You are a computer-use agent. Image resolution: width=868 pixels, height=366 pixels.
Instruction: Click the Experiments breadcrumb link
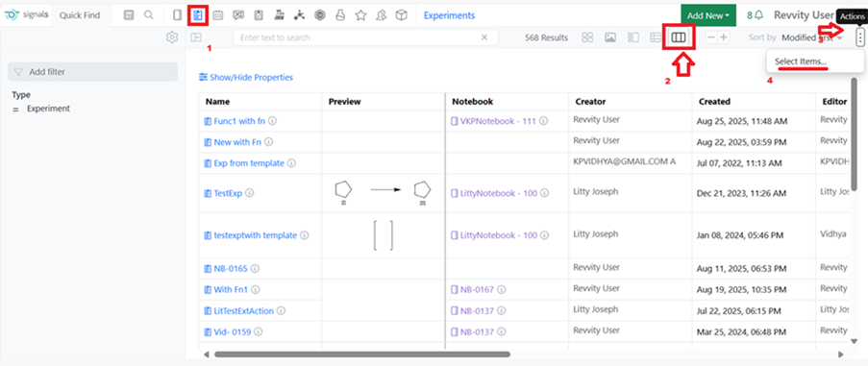449,15
